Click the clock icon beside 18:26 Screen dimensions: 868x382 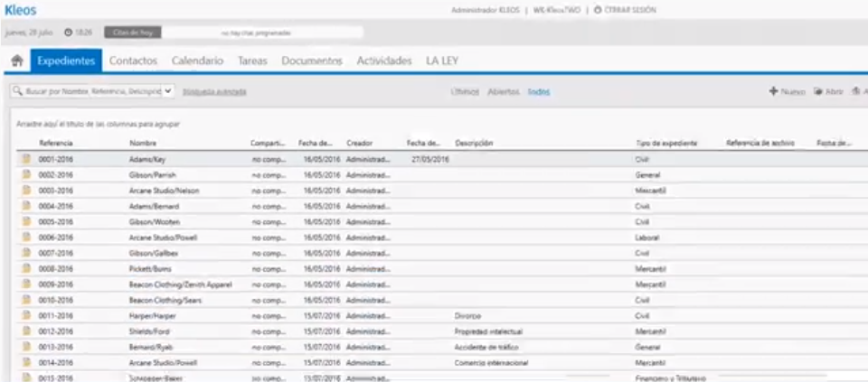pos(69,33)
